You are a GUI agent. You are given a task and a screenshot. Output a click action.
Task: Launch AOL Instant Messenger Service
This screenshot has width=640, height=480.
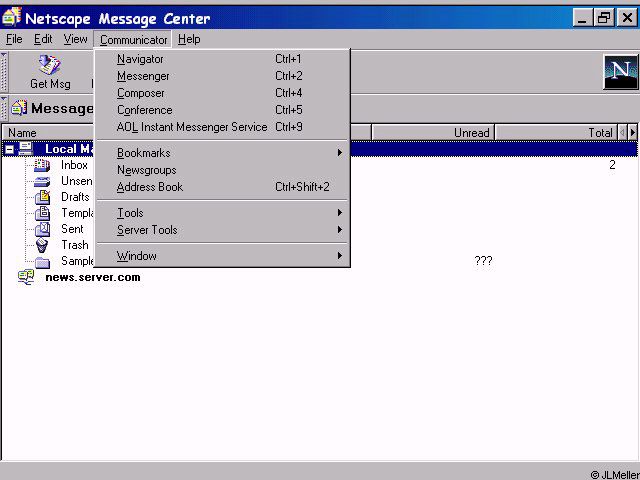[223, 127]
